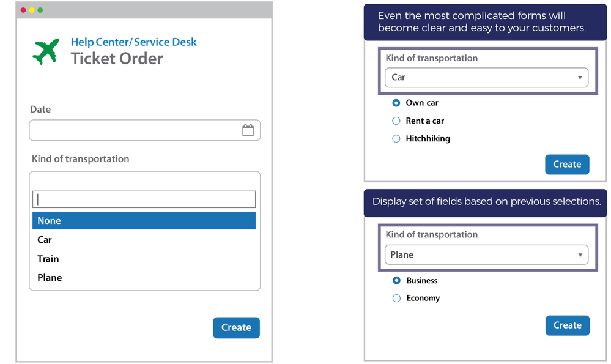The height and width of the screenshot is (364, 611).
Task: Click the green window dot
Action: coord(40,10)
